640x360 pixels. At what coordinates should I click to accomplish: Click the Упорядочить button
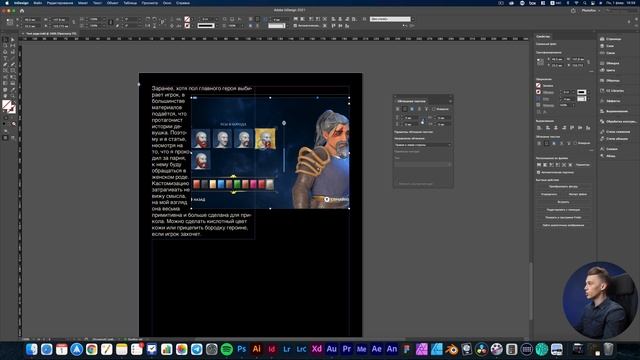pos(549,194)
